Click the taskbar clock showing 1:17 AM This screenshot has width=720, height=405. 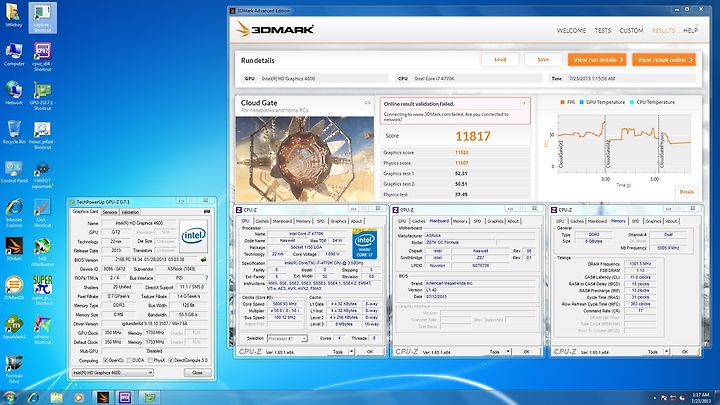[701, 398]
